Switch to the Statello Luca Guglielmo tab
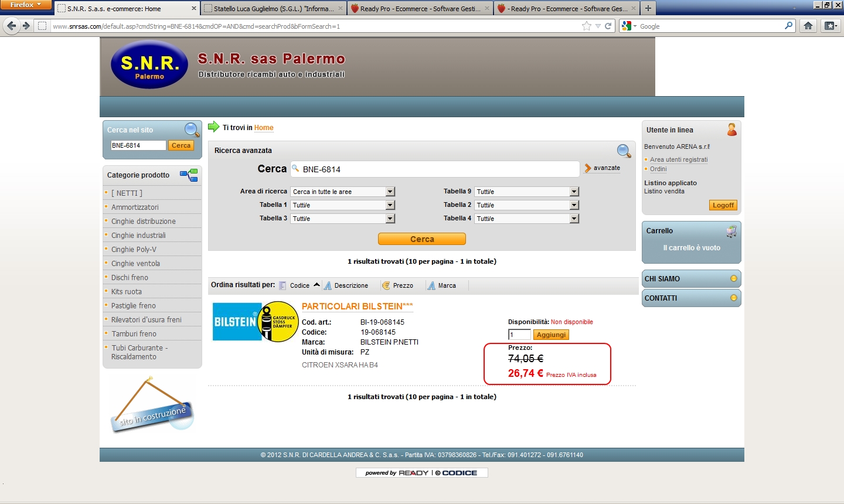 click(x=273, y=9)
